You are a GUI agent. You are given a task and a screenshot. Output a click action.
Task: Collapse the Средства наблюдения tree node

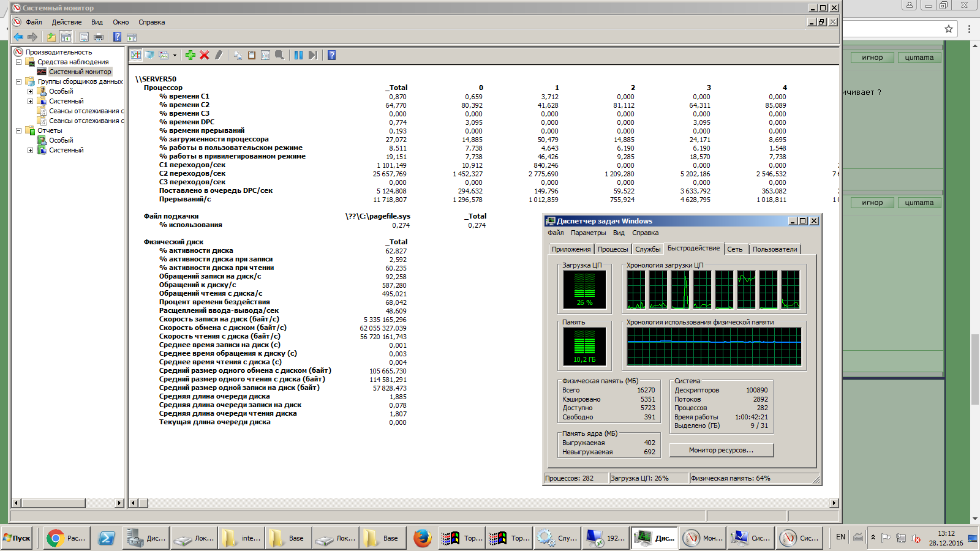[18, 62]
